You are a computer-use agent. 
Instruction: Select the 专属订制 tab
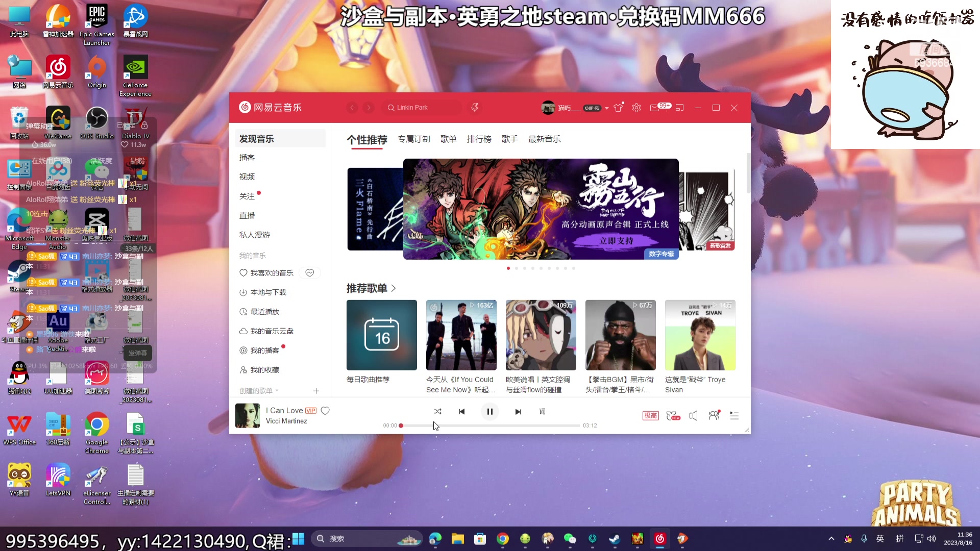(x=414, y=139)
